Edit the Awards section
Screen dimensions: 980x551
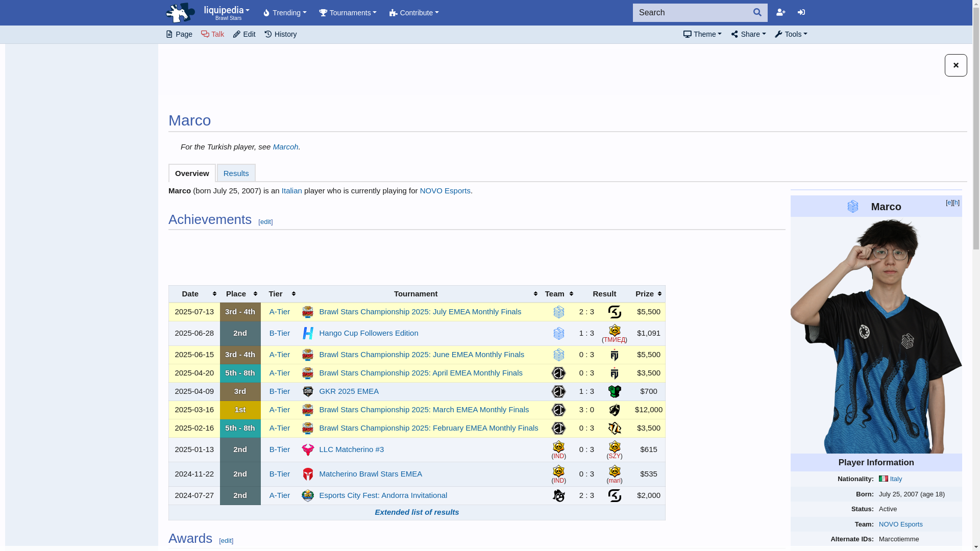226,541
